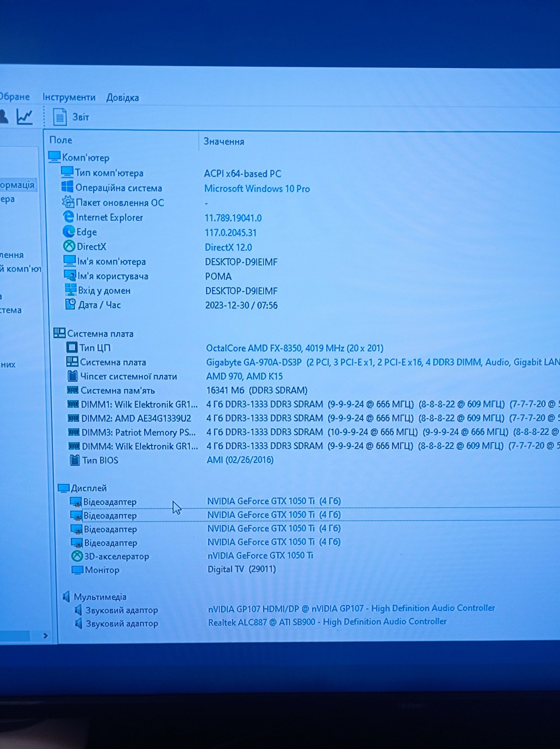
Task: Click the AMD 970, AMD K15 chipset link
Action: point(244,376)
